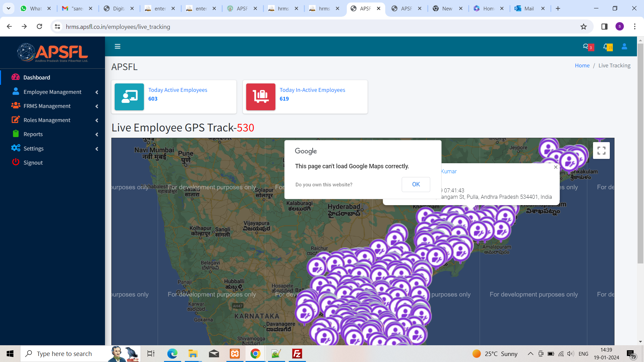The image size is (644, 362).
Task: Click the Settings gears icon
Action: [x=15, y=148]
